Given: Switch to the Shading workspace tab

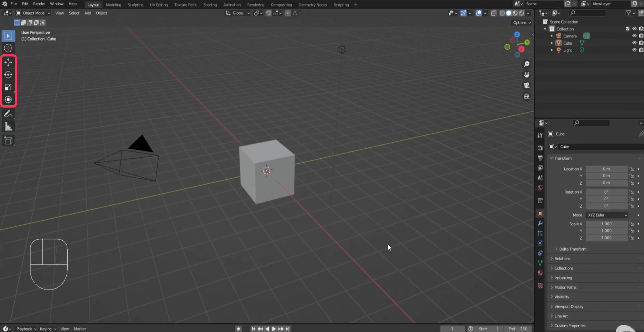Looking at the screenshot, I should coord(210,4).
